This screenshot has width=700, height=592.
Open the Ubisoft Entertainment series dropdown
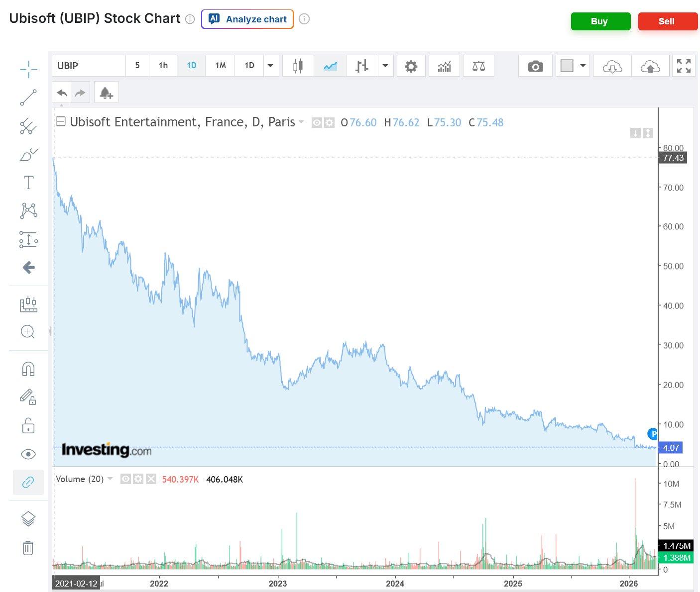pos(301,122)
